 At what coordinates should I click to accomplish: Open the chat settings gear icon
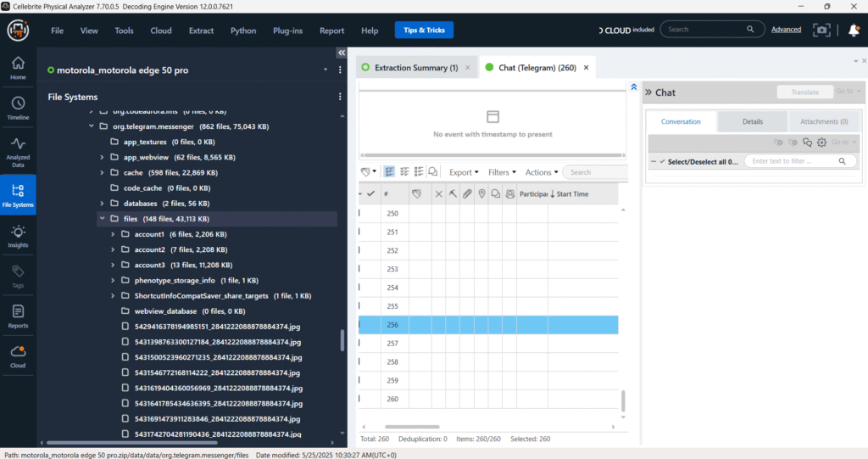pyautogui.click(x=821, y=143)
